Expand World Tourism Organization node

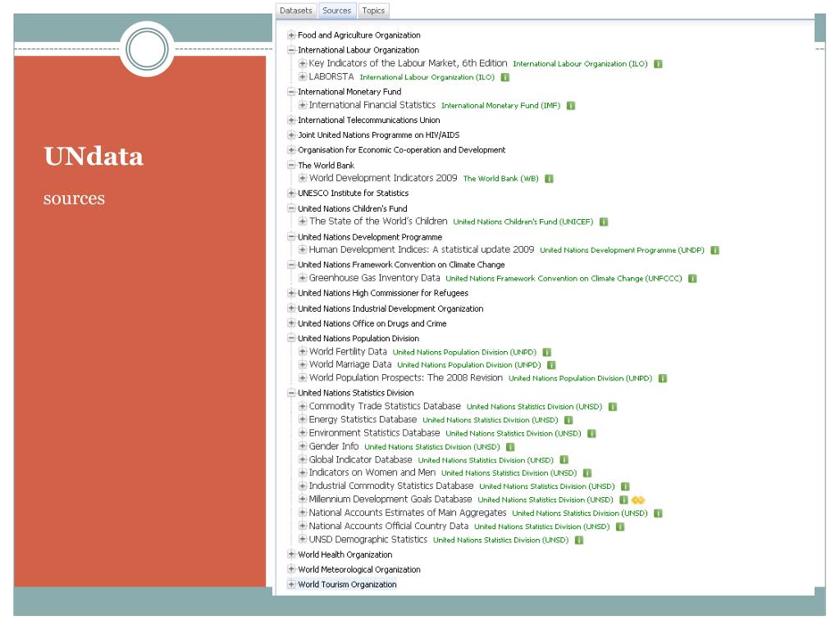pos(291,584)
